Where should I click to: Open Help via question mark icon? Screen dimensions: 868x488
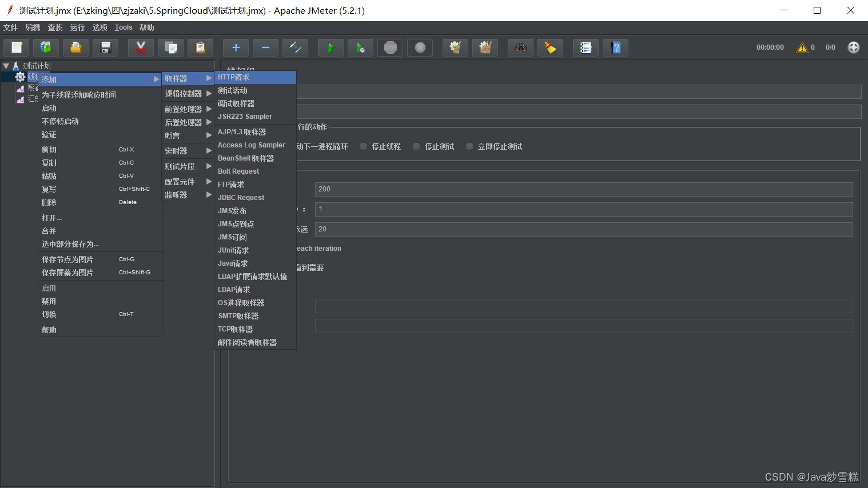pos(616,47)
